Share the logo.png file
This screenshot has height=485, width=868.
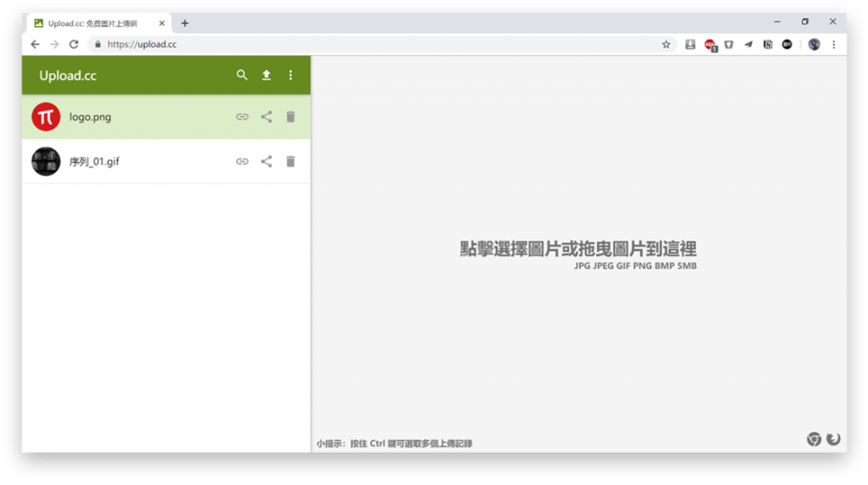[x=266, y=117]
